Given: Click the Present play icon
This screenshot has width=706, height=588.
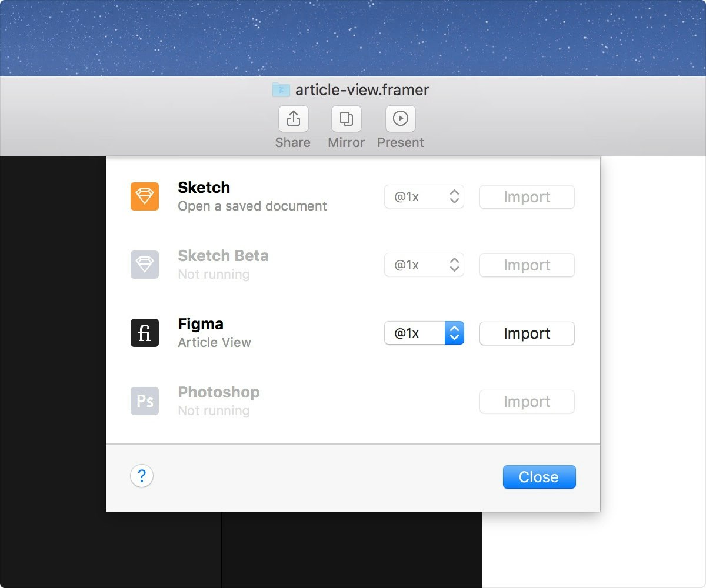Looking at the screenshot, I should pyautogui.click(x=401, y=119).
